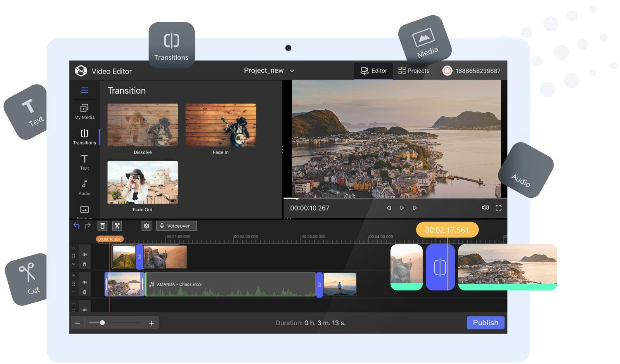Screen dimensions: 620x364
Task: Click the Publish button
Action: tap(485, 322)
